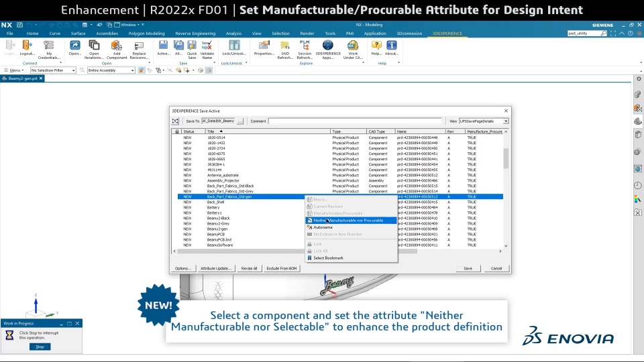This screenshot has width=644, height=362.
Task: Switch to the Assemblies ribbon tab
Action: [x=107, y=34]
